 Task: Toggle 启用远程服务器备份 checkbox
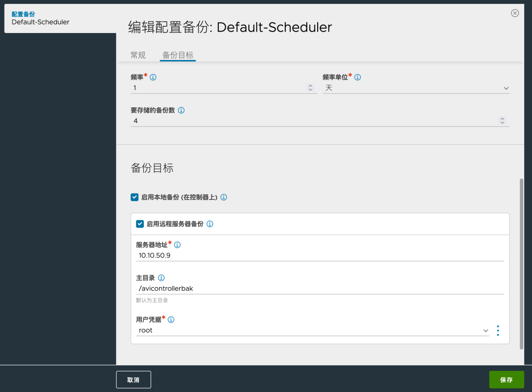[x=140, y=224]
